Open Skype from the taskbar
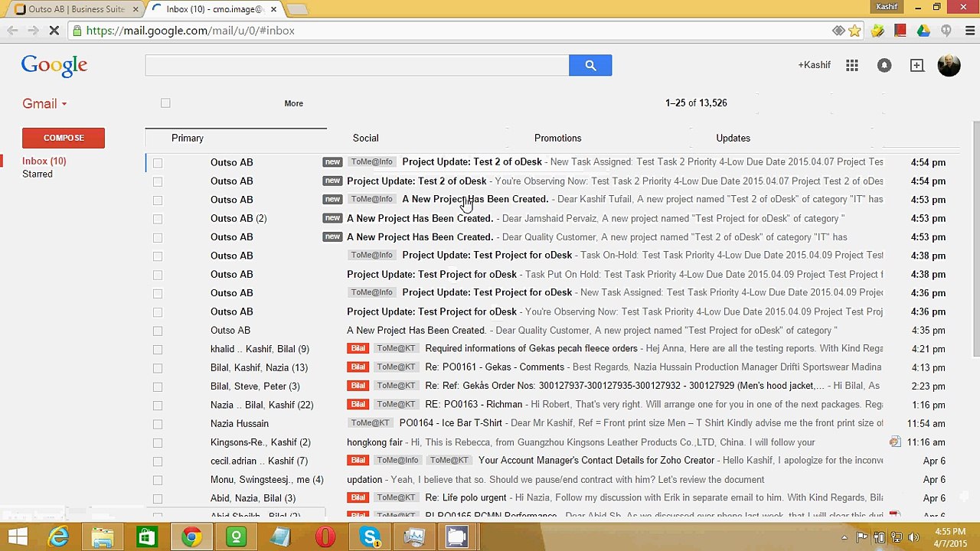 tap(371, 536)
